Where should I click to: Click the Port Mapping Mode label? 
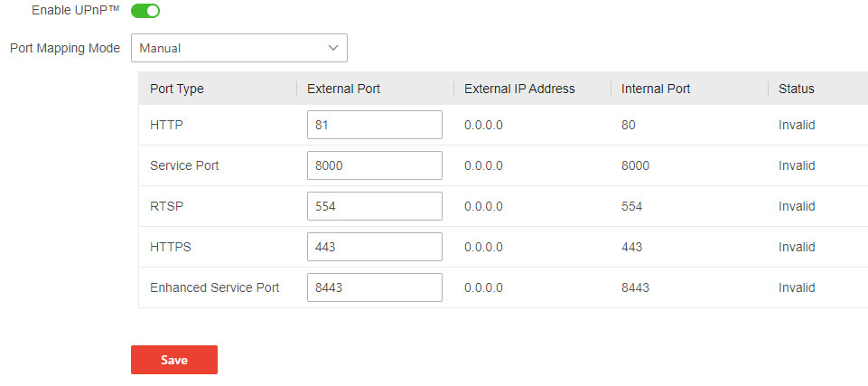tap(65, 48)
